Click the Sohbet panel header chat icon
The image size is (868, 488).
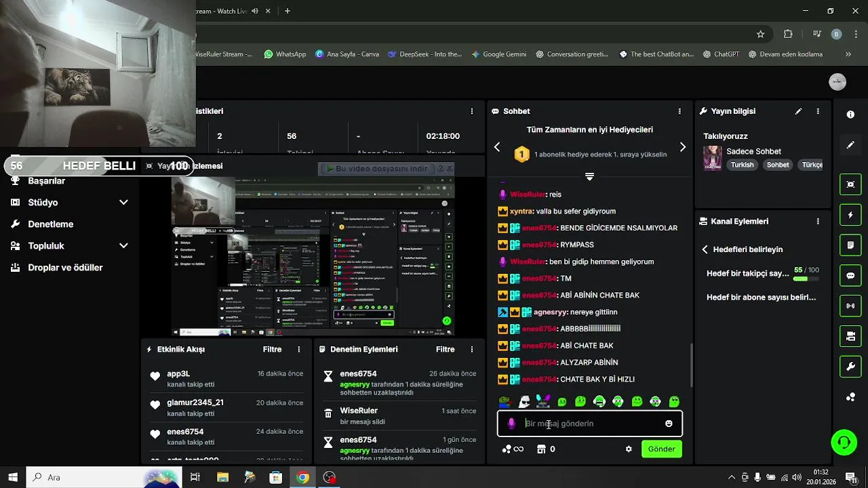(496, 111)
